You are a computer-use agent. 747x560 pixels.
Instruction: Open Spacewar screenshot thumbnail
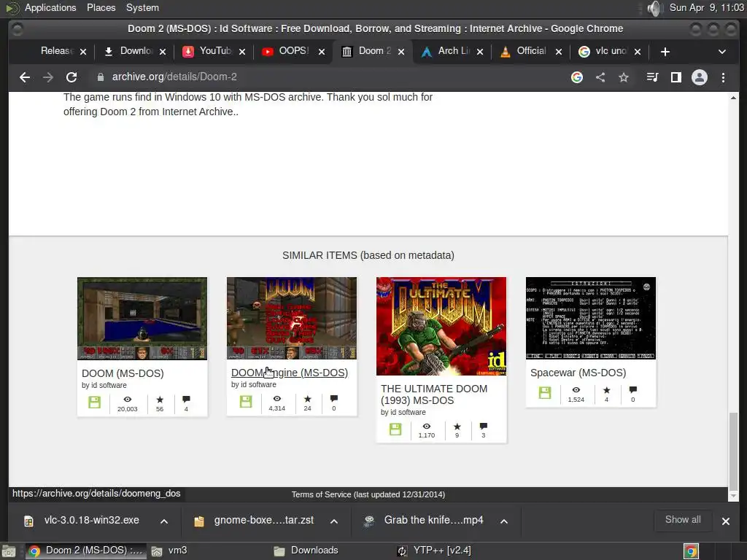pos(591,318)
